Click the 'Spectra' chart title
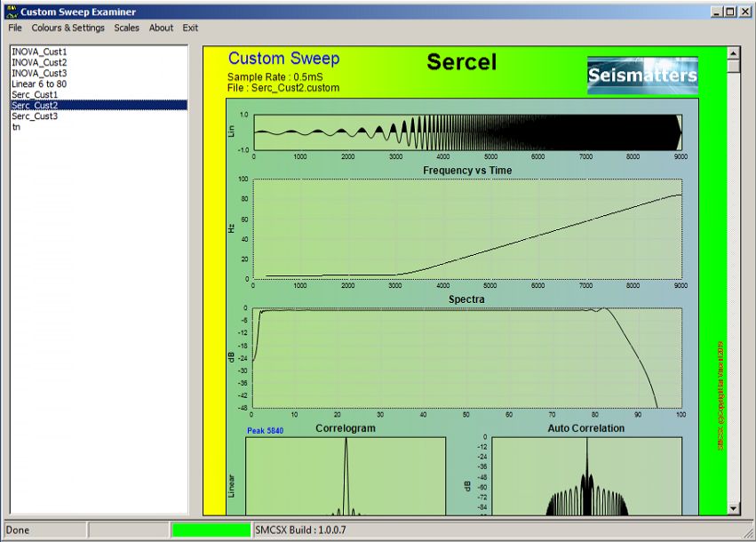This screenshot has height=542, width=756. point(466,299)
